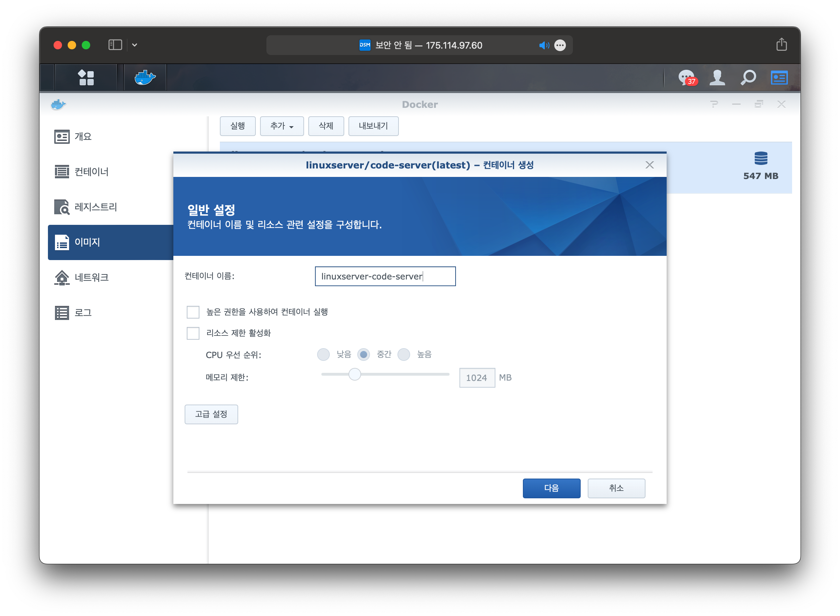Click the 547 MB image size text

click(761, 176)
